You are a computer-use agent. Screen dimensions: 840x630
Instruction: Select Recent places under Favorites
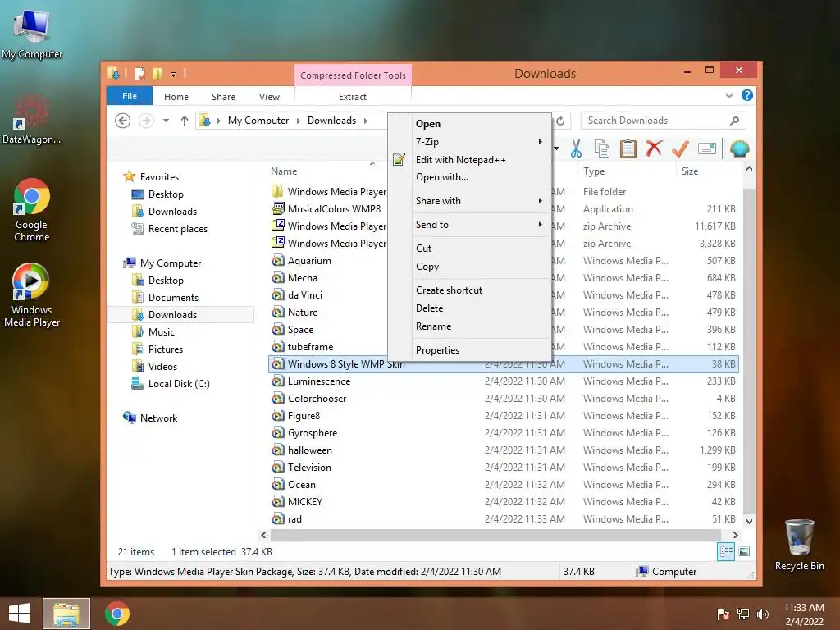177,229
